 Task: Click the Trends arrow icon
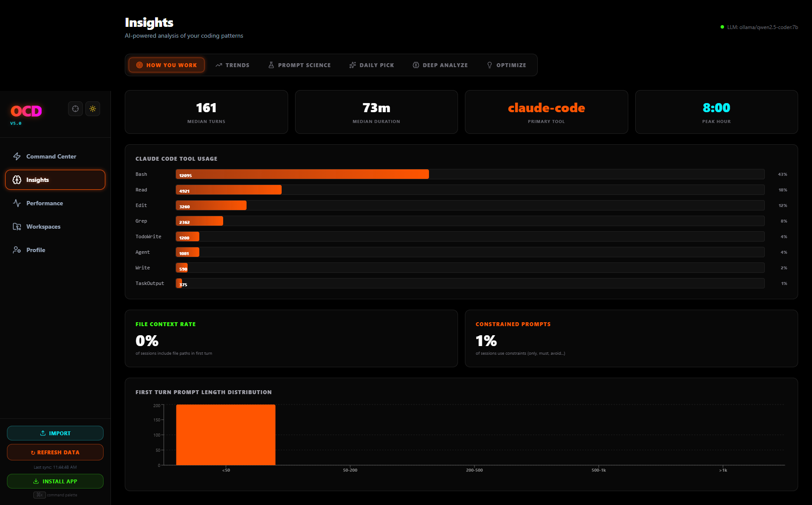coord(219,65)
